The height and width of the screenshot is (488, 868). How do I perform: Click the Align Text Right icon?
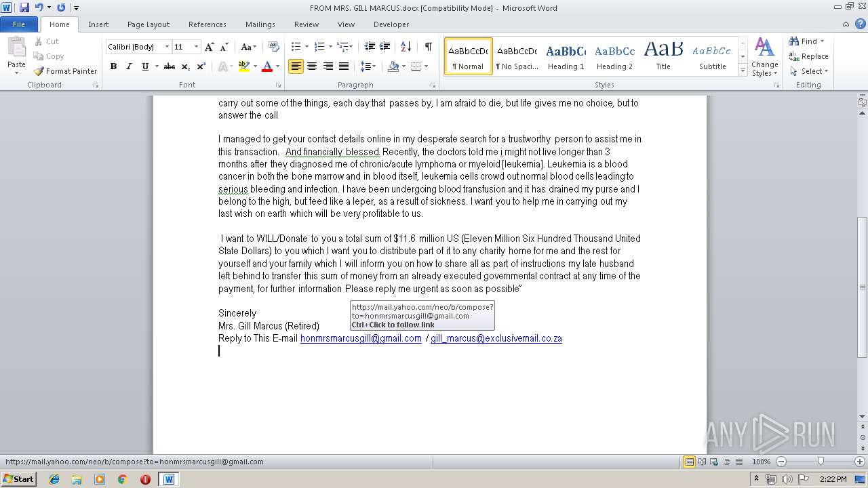click(x=328, y=66)
